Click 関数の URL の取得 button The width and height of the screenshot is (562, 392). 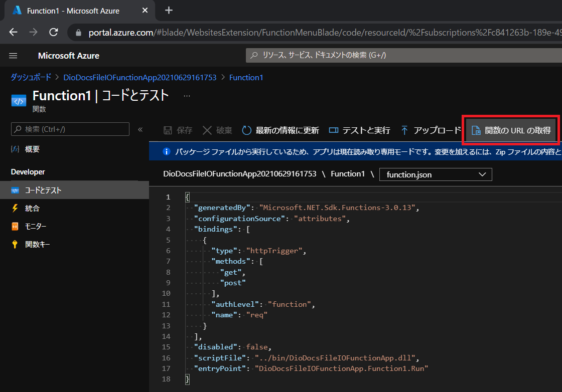coord(511,130)
